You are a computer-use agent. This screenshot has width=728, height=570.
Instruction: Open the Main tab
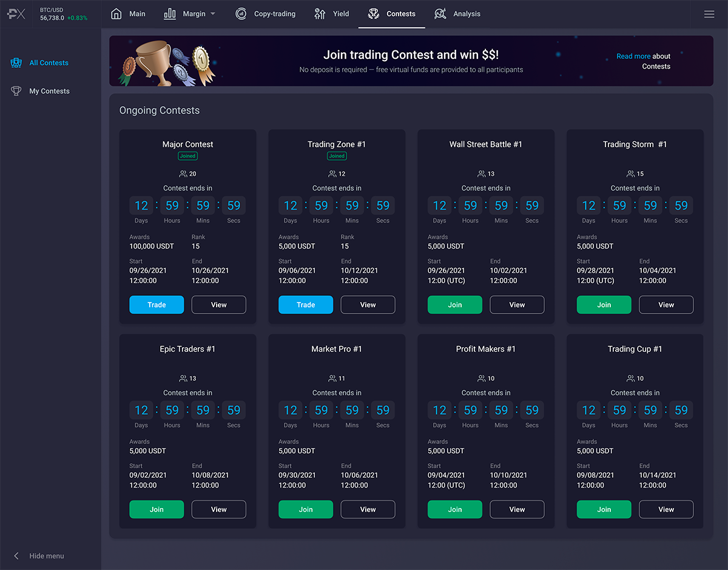pos(129,14)
